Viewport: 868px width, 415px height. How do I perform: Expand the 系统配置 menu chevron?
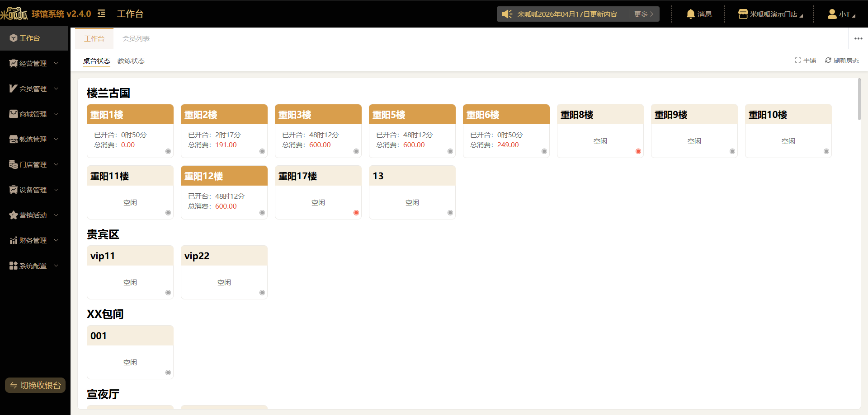[x=56, y=266]
